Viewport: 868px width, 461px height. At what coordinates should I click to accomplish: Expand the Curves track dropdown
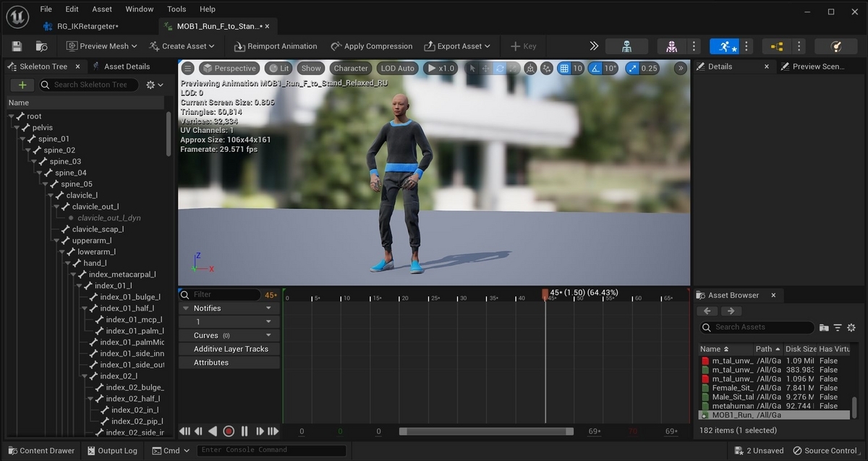(268, 335)
